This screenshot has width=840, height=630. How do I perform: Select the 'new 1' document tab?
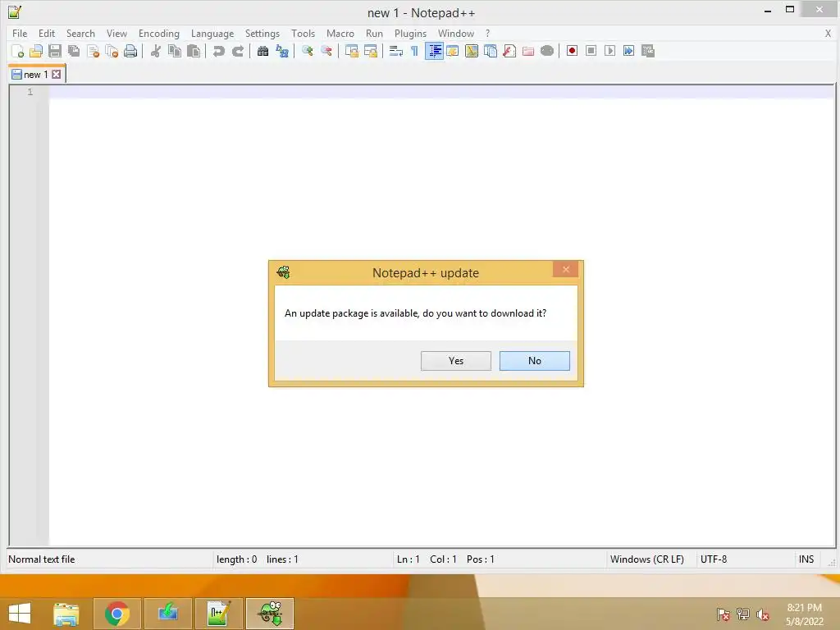coord(36,75)
